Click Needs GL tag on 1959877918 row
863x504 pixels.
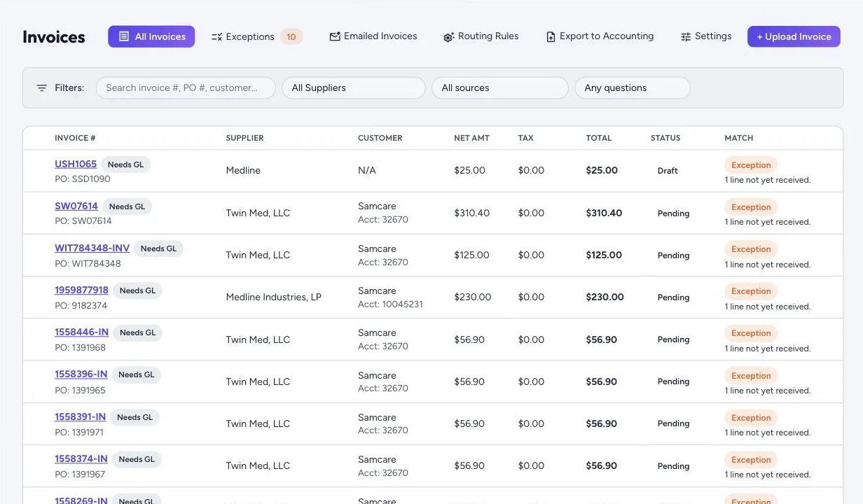pyautogui.click(x=137, y=290)
